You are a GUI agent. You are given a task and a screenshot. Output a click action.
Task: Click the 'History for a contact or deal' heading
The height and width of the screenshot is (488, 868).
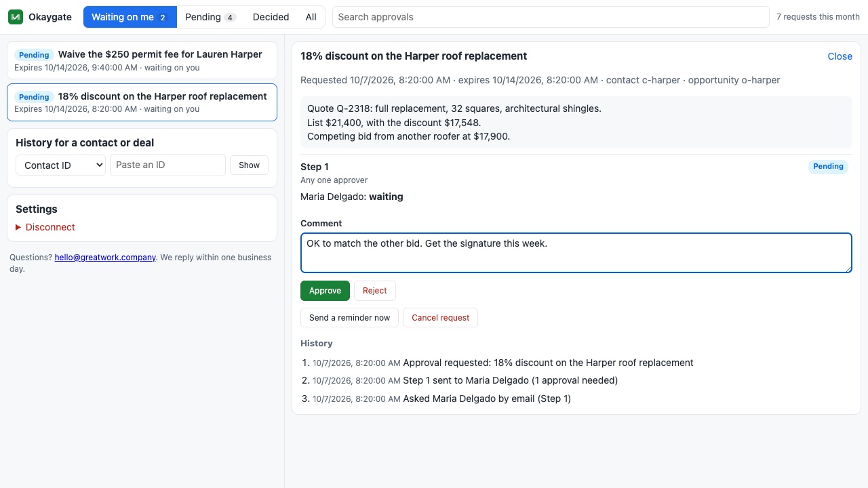[85, 143]
